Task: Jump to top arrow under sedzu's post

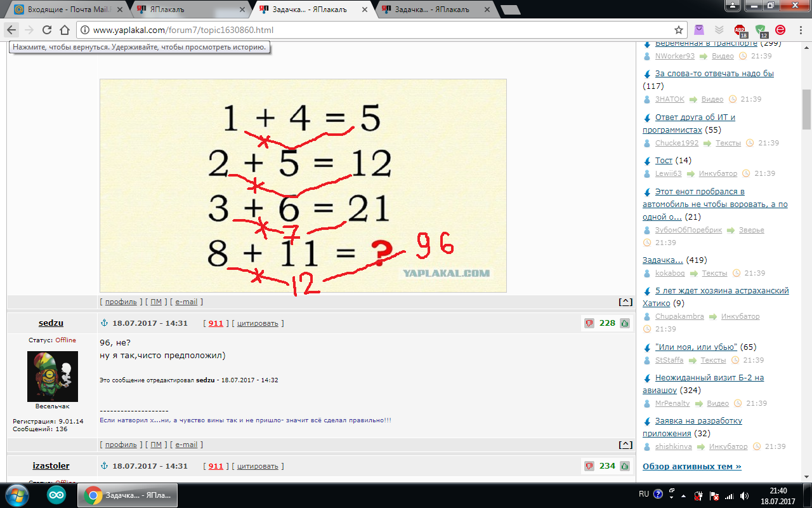Action: (x=625, y=444)
